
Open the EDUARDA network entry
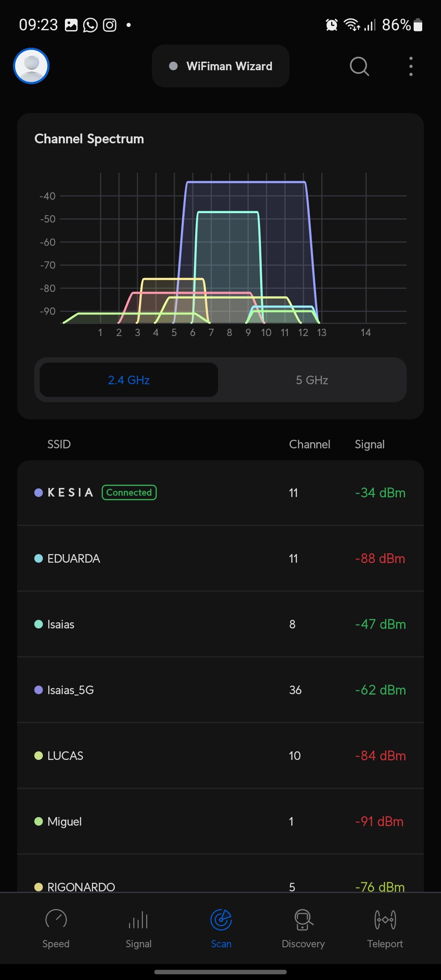pos(220,559)
